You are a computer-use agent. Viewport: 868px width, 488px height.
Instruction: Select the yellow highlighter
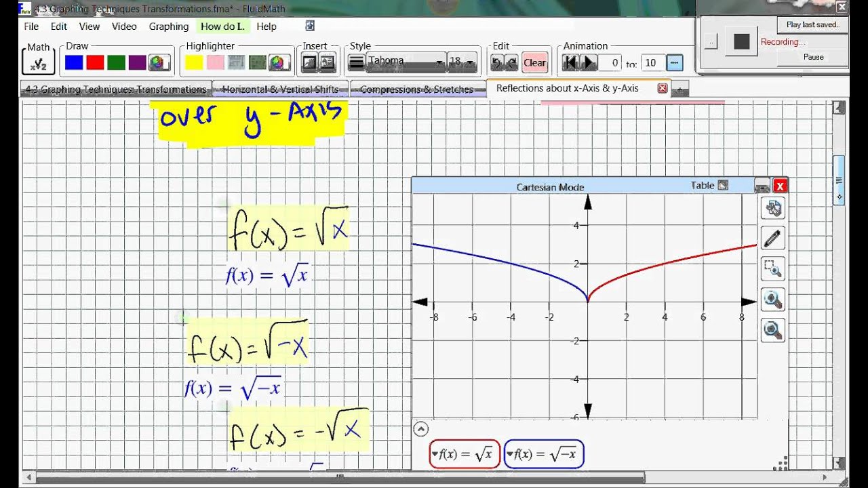tap(194, 63)
